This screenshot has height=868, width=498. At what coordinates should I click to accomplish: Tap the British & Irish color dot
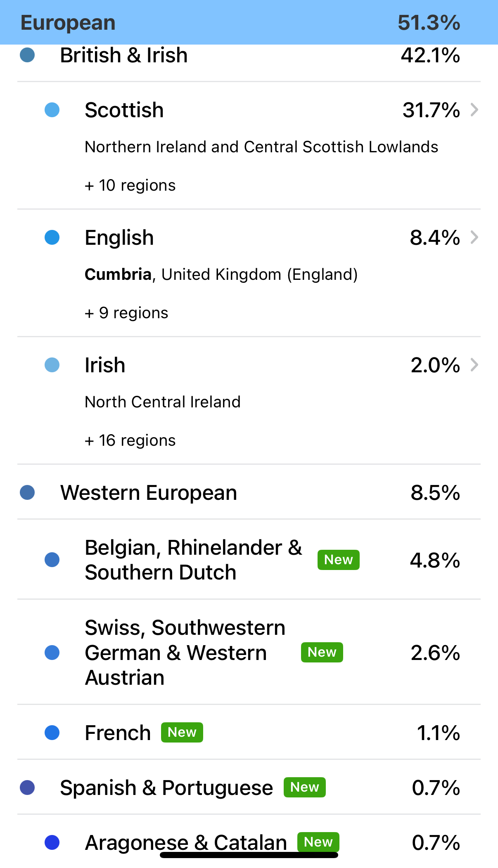(x=27, y=55)
